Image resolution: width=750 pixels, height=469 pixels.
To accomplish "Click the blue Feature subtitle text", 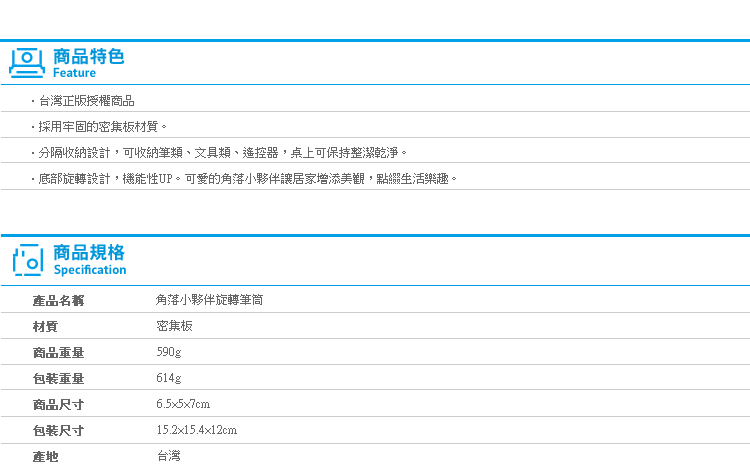I will [x=74, y=73].
